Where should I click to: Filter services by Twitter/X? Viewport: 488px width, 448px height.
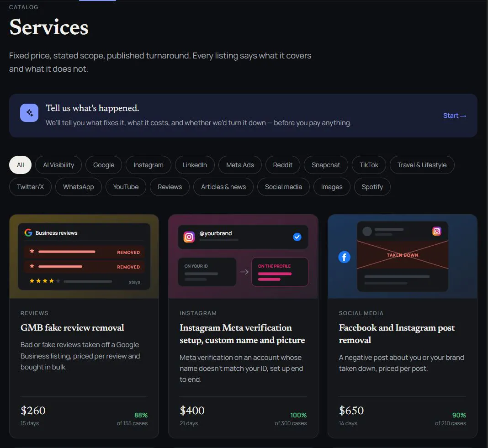click(x=30, y=187)
